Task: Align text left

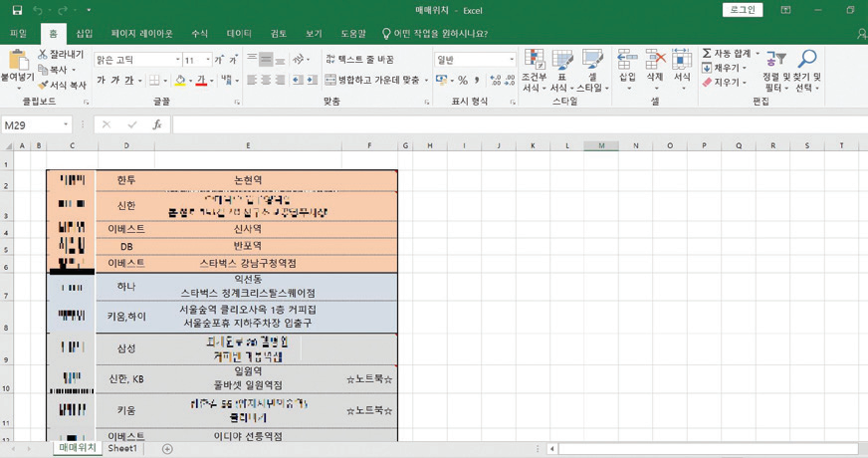Action: pyautogui.click(x=252, y=81)
